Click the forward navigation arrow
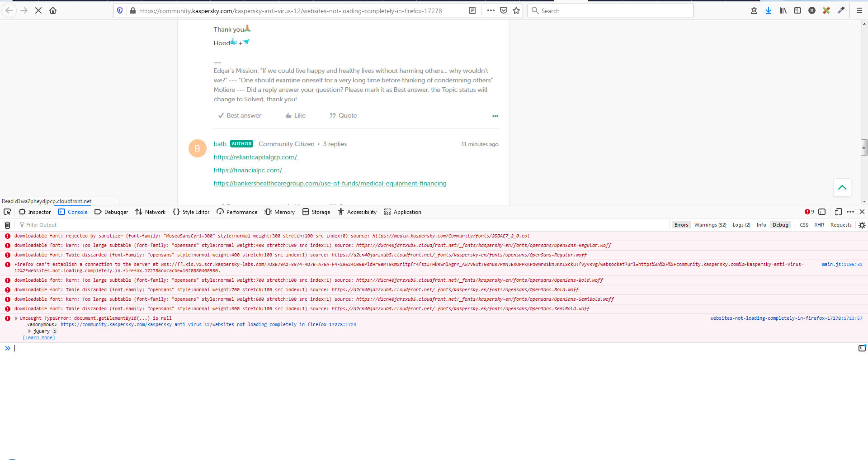 click(24, 10)
